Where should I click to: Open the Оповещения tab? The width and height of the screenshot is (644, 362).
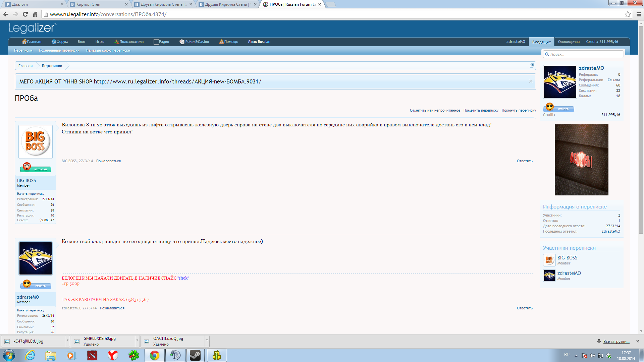tap(569, 42)
